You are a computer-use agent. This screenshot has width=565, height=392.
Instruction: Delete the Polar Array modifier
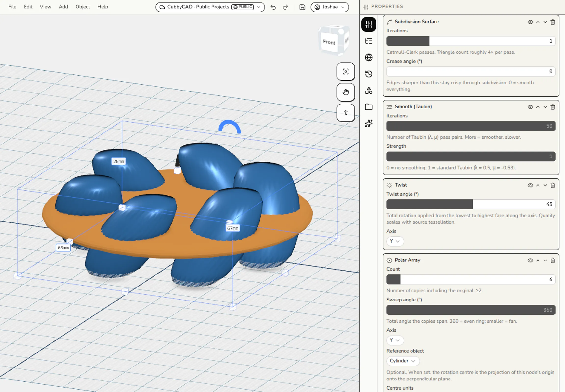coord(553,261)
